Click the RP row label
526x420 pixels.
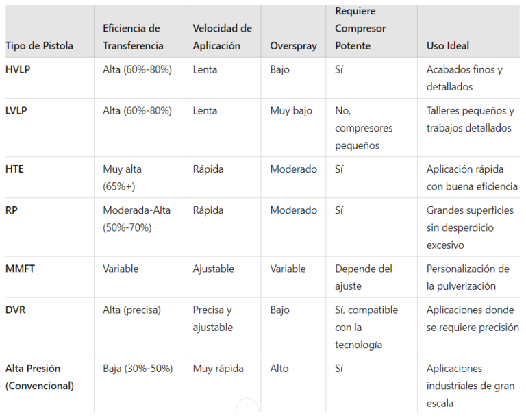click(11, 210)
